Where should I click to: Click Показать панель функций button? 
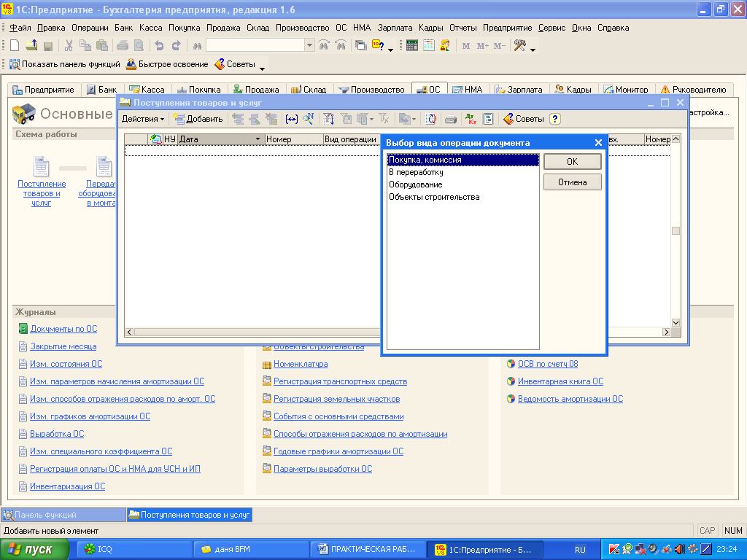pyautogui.click(x=65, y=64)
